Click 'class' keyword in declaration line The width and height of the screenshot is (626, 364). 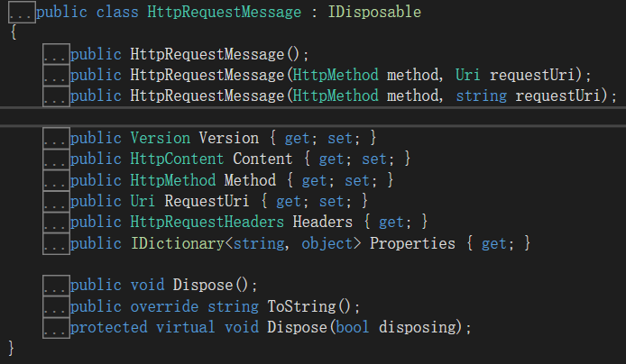[x=117, y=12]
